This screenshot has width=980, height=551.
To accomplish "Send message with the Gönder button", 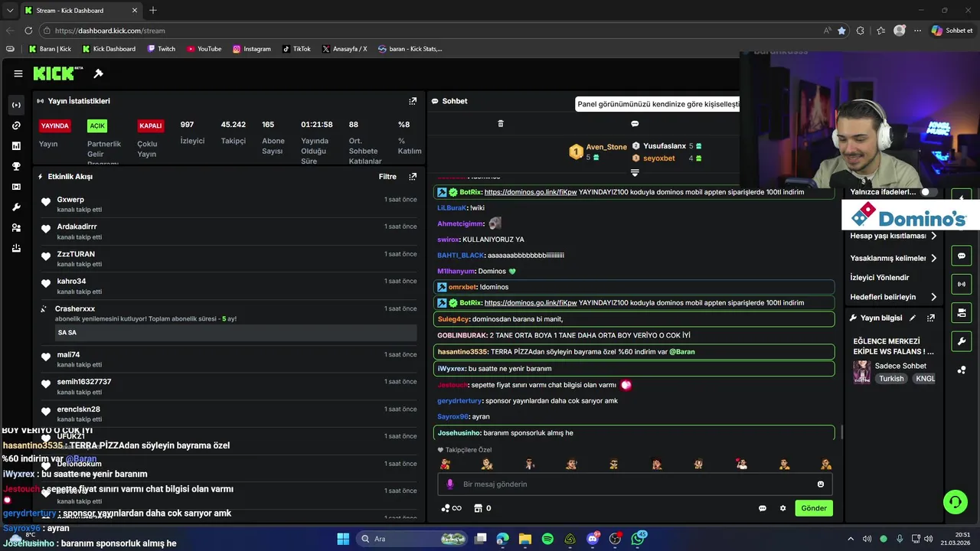I will coord(814,508).
